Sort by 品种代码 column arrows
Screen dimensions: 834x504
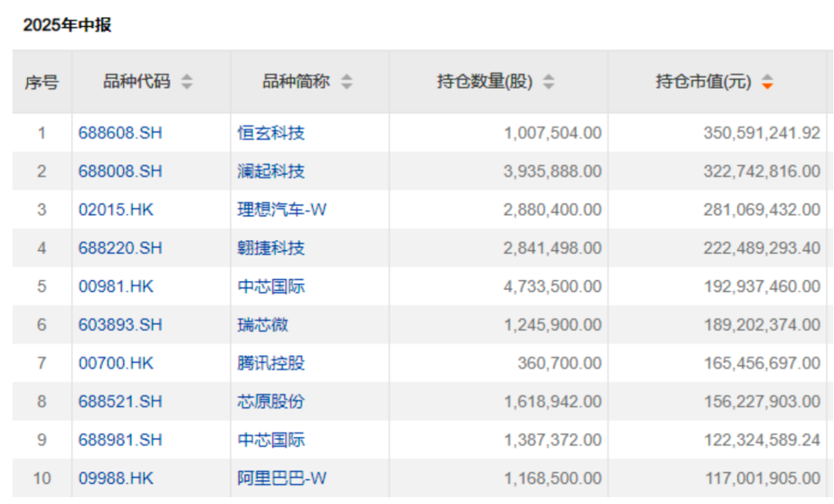coord(187,82)
